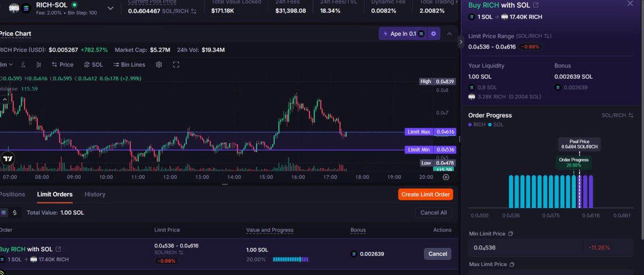Viewport: 644px width, 275px height.
Task: Swap SOL/RICH units in order Limit Price
Action: coord(181,252)
